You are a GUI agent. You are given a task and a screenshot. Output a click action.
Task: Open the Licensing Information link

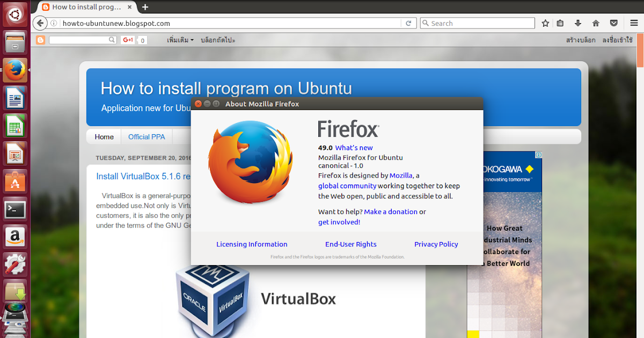(x=252, y=244)
